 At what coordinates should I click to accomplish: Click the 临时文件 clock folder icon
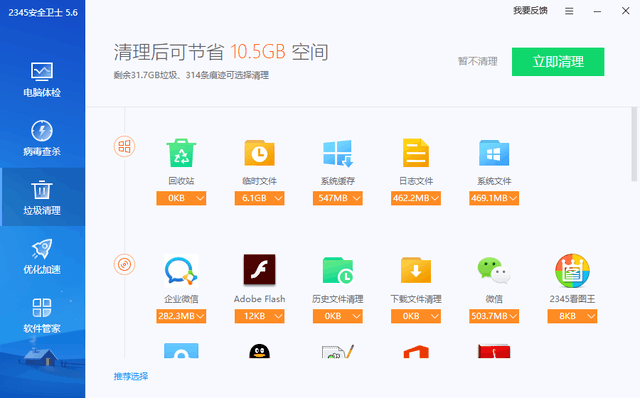260,153
